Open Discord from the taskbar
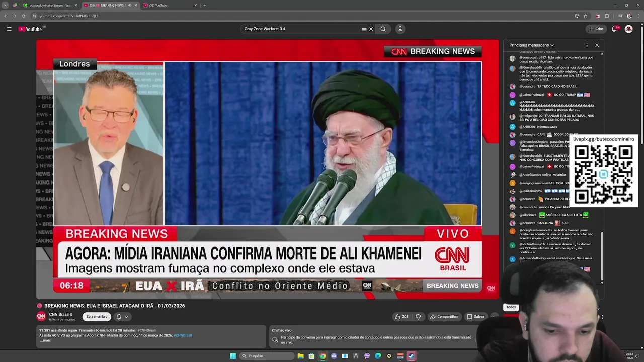Viewport: 644px width, 362px height. (x=334, y=356)
